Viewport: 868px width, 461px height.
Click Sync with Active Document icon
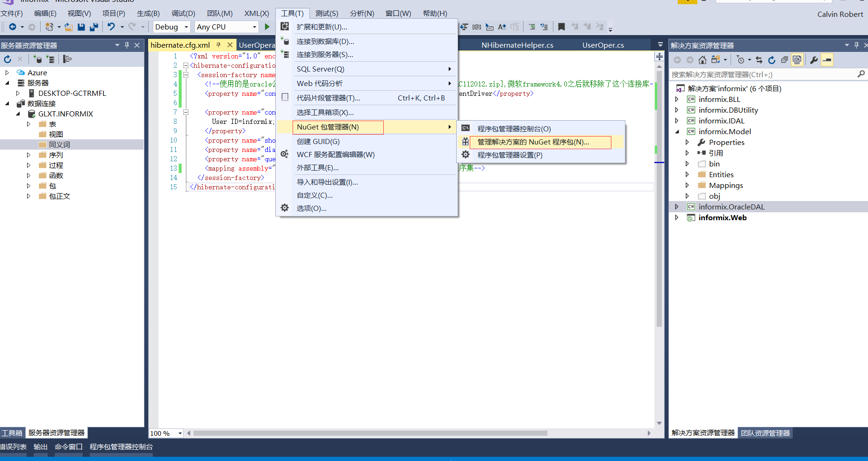click(759, 60)
